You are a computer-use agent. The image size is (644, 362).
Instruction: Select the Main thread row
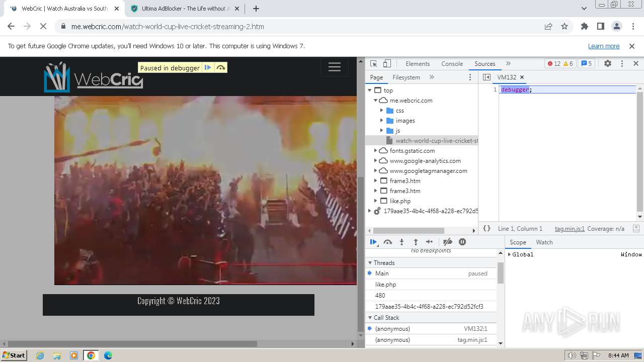pyautogui.click(x=431, y=274)
